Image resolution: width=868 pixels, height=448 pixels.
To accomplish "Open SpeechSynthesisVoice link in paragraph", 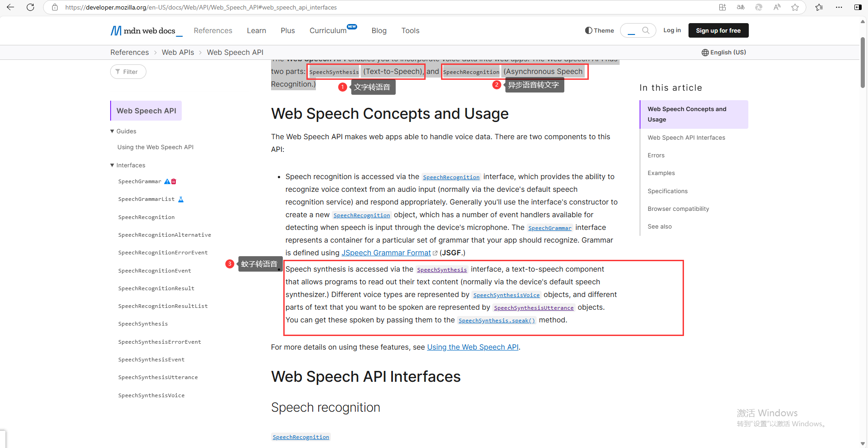I will pos(506,295).
